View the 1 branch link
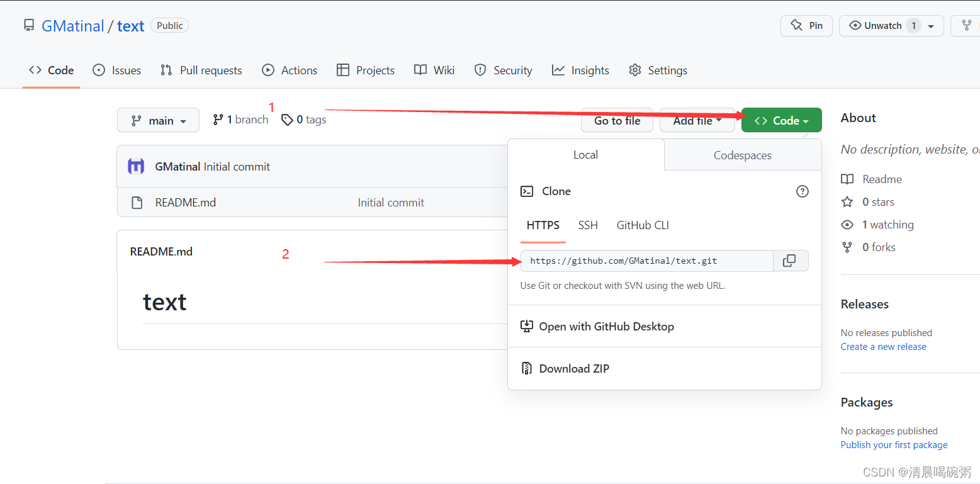Image resolution: width=980 pixels, height=484 pixels. pyautogui.click(x=240, y=120)
